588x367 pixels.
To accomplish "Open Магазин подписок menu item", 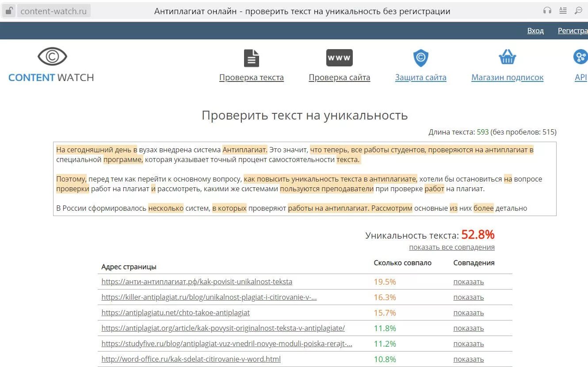I will click(508, 77).
